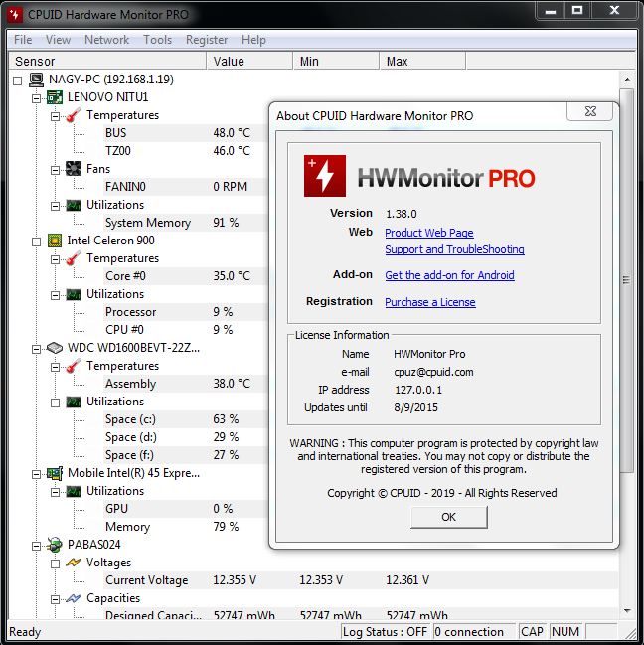Click the Min column header

pos(336,62)
